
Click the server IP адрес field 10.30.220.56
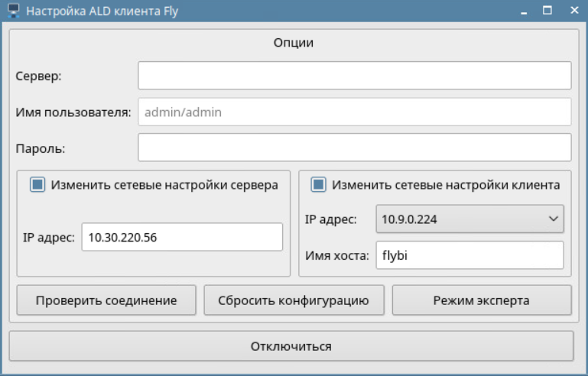click(x=182, y=237)
